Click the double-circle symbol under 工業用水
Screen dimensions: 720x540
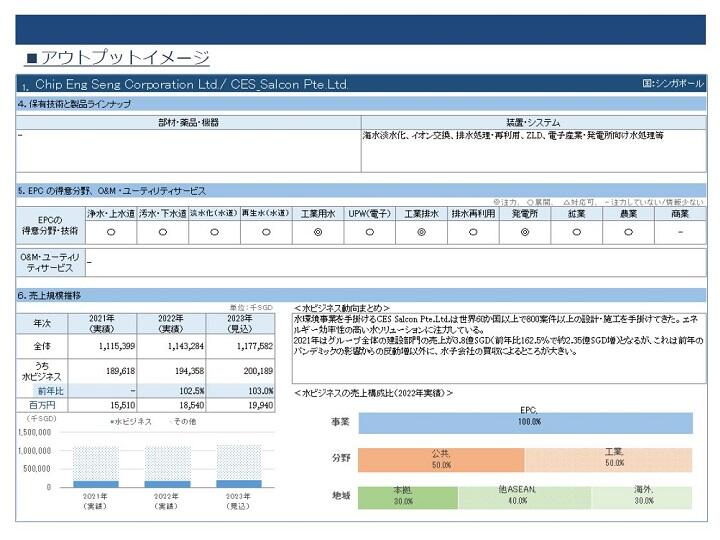pyautogui.click(x=318, y=232)
